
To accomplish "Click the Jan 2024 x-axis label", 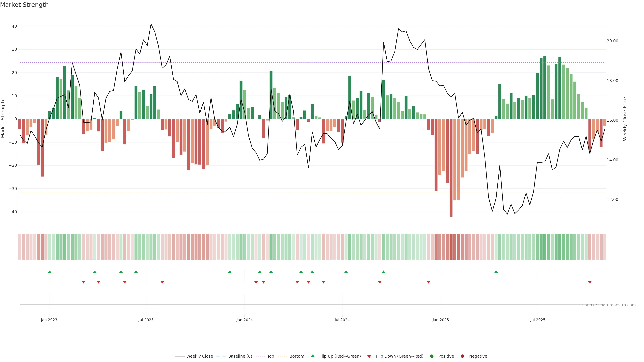I will click(245, 320).
